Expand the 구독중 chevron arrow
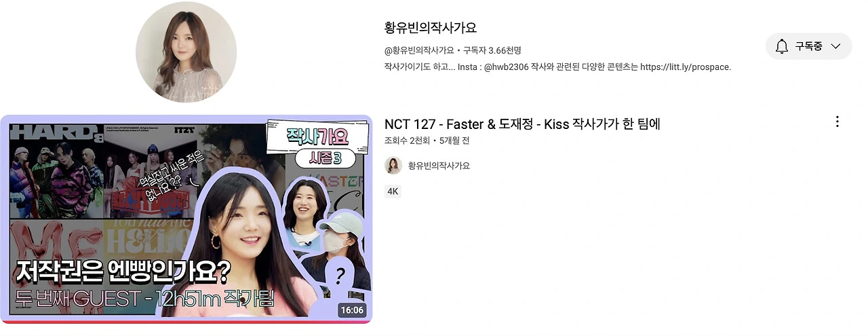The width and height of the screenshot is (868, 336). [835, 46]
